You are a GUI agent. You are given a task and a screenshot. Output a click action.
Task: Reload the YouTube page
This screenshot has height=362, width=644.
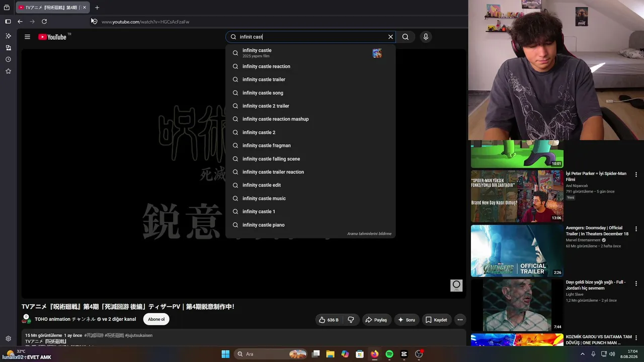44,22
